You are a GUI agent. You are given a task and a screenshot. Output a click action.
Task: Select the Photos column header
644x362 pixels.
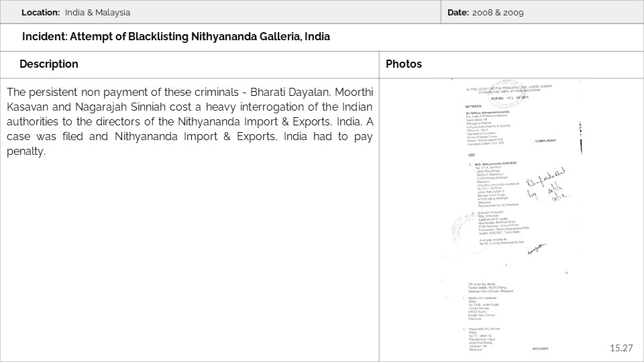[x=404, y=64]
